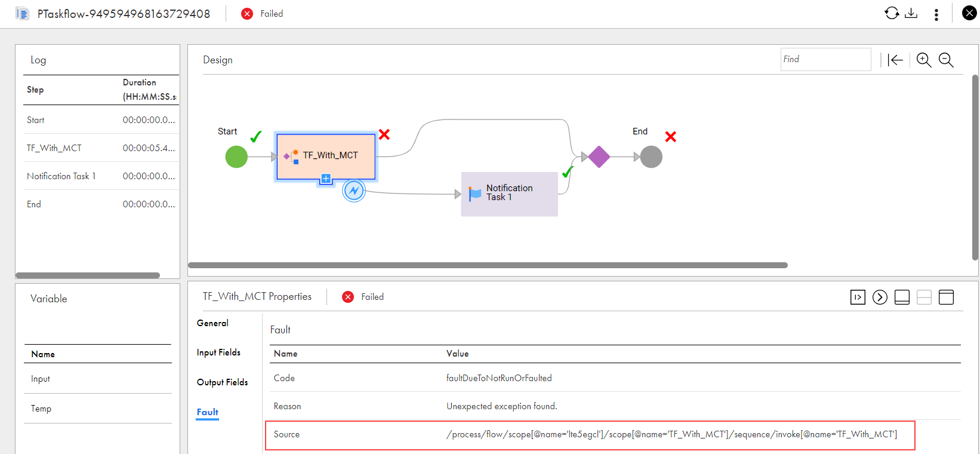
Task: Open the three-dot more options menu
Action: pos(936,14)
